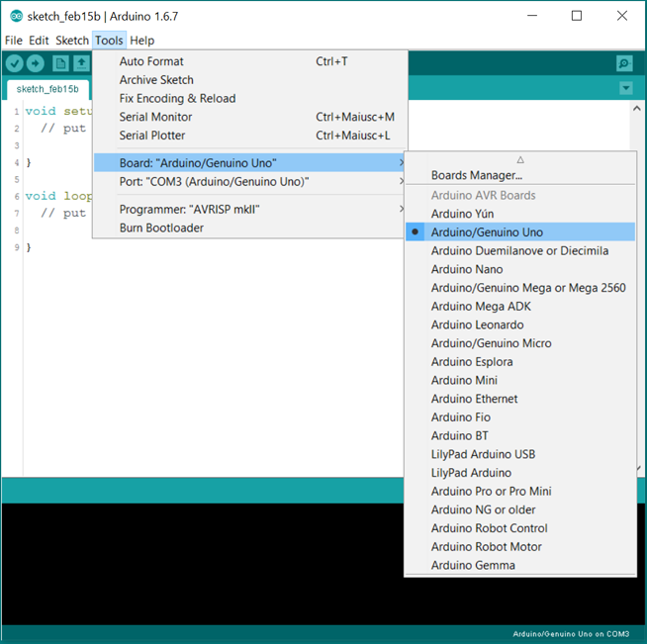Select the sketch_feb15b tab
647x644 pixels.
(x=47, y=89)
